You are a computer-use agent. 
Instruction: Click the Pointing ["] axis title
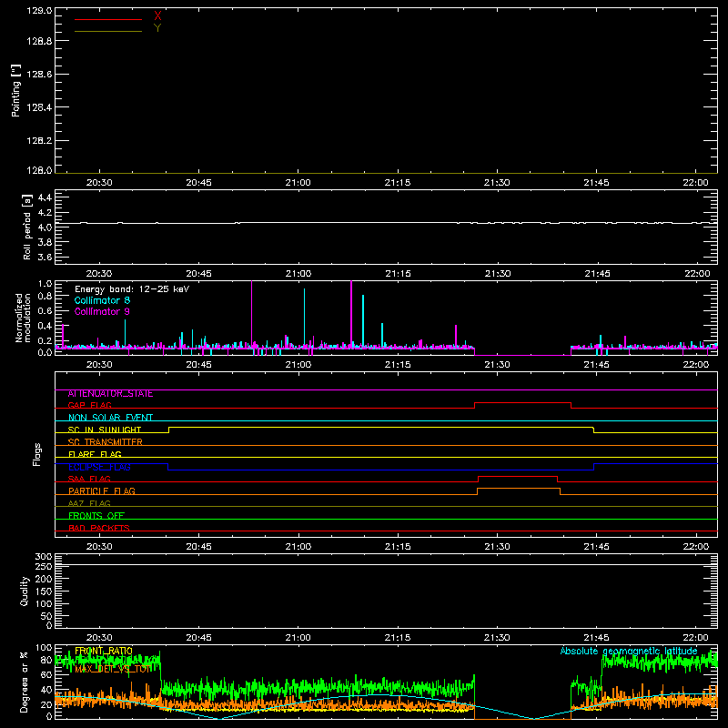[15, 90]
